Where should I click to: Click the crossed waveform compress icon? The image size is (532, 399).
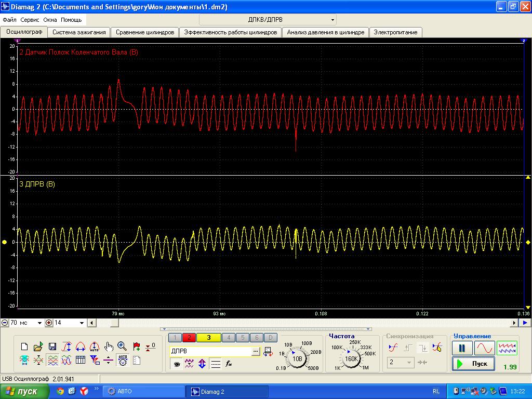coord(38,361)
